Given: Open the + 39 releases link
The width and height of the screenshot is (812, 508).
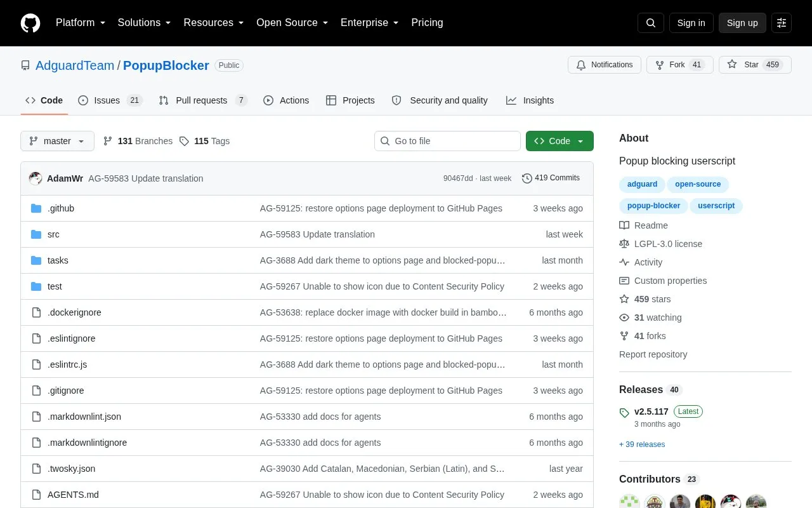Looking at the screenshot, I should 642,444.
